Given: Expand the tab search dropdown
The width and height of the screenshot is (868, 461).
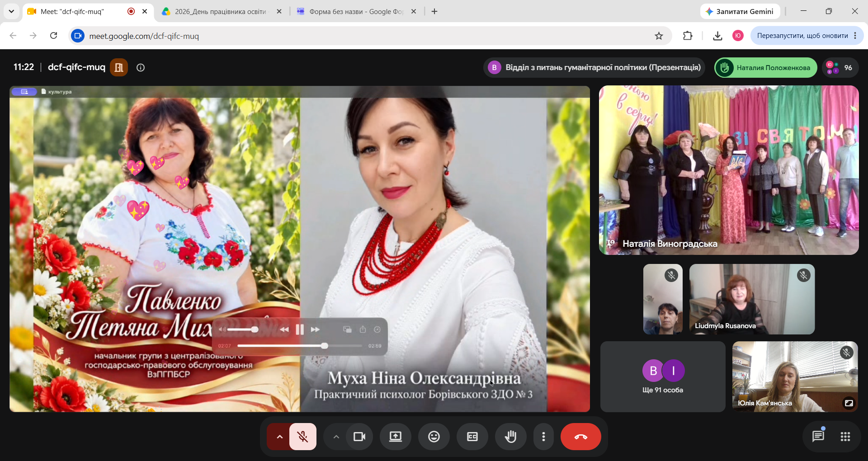Looking at the screenshot, I should 11,11.
